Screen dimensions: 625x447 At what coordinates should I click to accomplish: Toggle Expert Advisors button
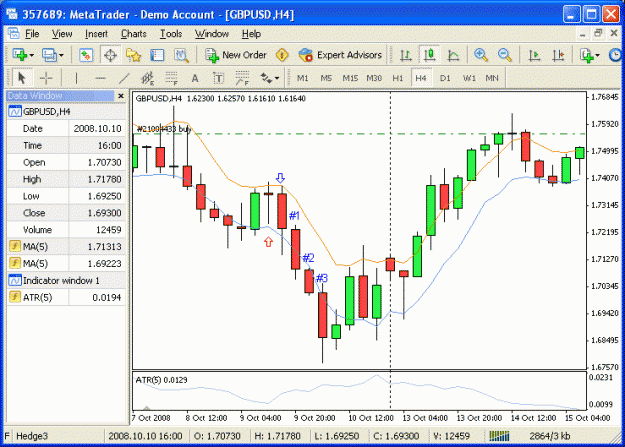pos(340,55)
